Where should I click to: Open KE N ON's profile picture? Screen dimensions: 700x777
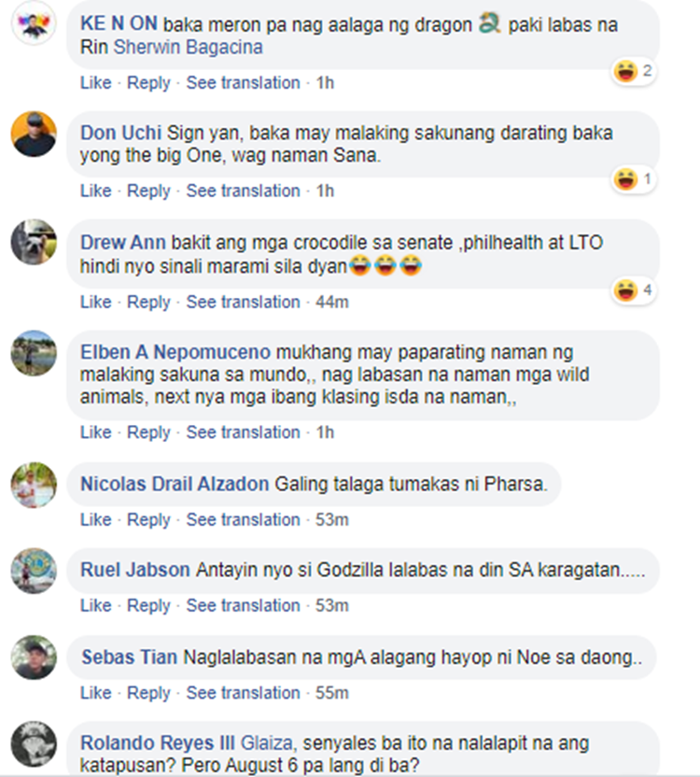click(x=34, y=23)
